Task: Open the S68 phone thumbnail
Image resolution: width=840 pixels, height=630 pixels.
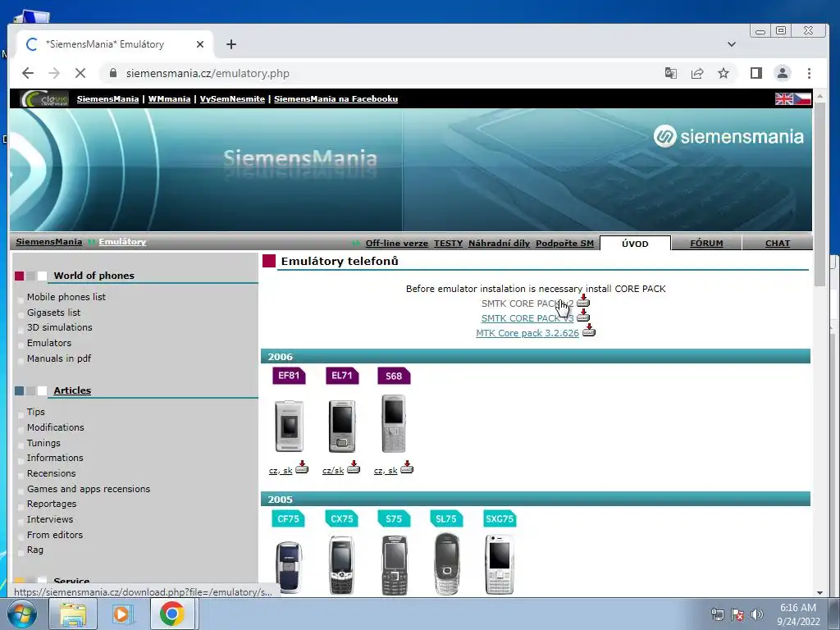Action: 394,424
